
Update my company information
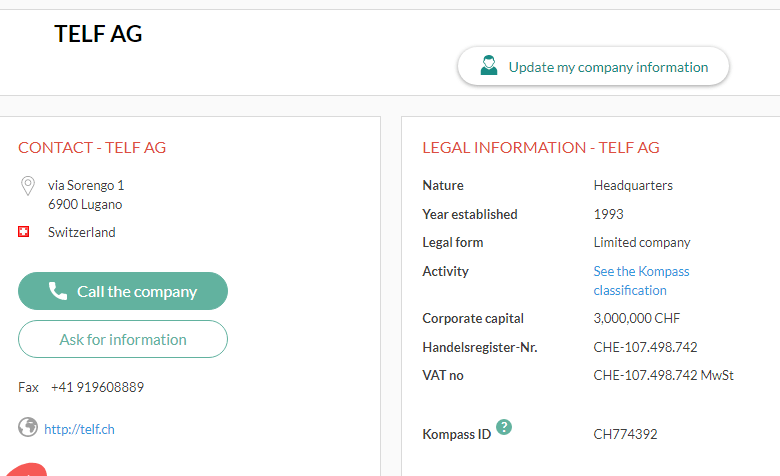tap(593, 66)
